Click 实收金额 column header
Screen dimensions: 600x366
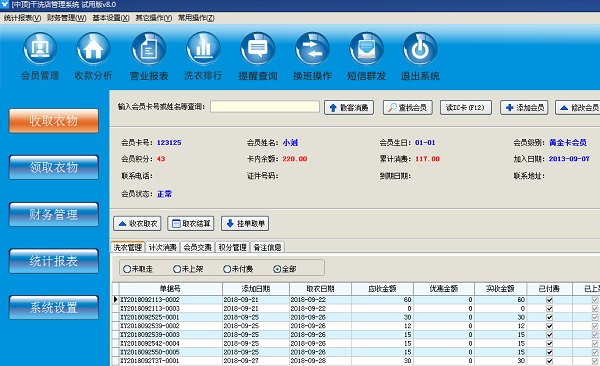[501, 289]
